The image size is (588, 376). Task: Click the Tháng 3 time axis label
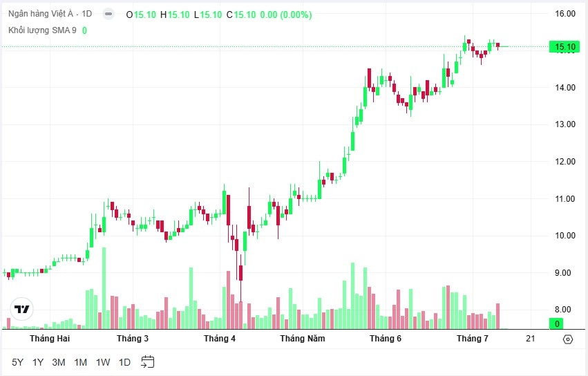[x=133, y=339]
